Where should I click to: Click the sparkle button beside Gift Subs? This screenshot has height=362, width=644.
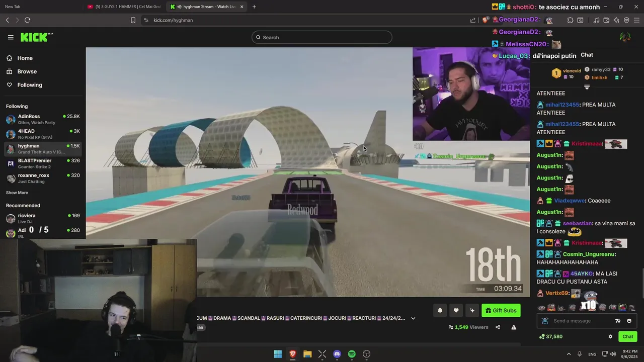[x=472, y=310]
